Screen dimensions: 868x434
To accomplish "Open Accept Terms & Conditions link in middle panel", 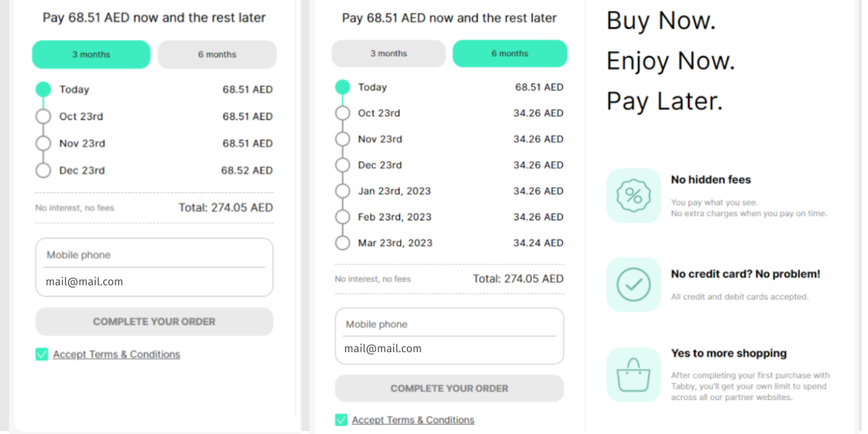I will (413, 420).
